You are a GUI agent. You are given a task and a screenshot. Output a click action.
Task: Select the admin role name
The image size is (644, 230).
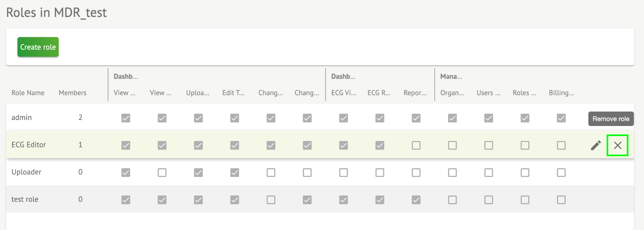(21, 118)
